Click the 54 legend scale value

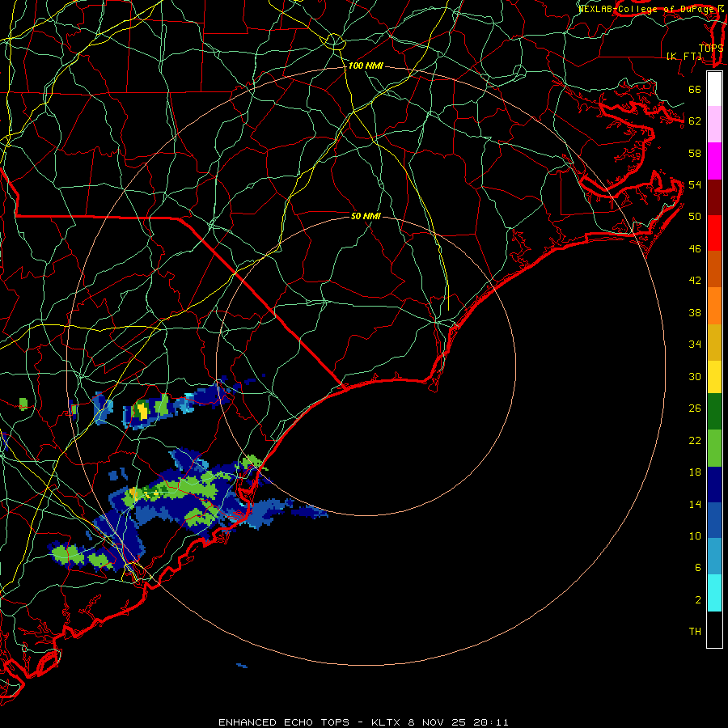tap(695, 184)
